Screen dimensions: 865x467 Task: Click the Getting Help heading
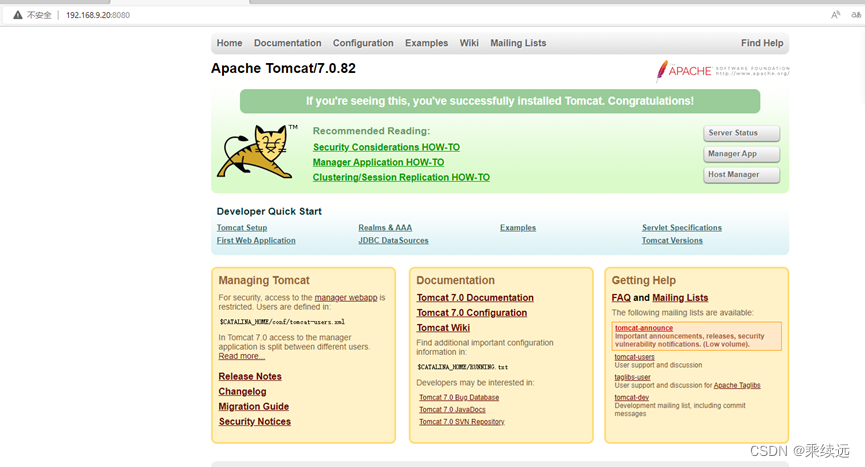pos(644,280)
